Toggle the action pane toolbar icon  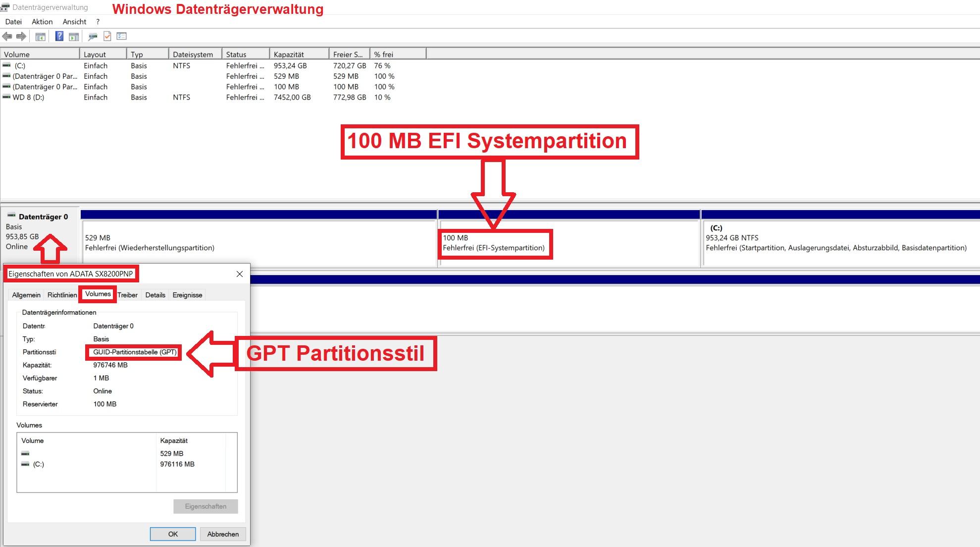(74, 36)
